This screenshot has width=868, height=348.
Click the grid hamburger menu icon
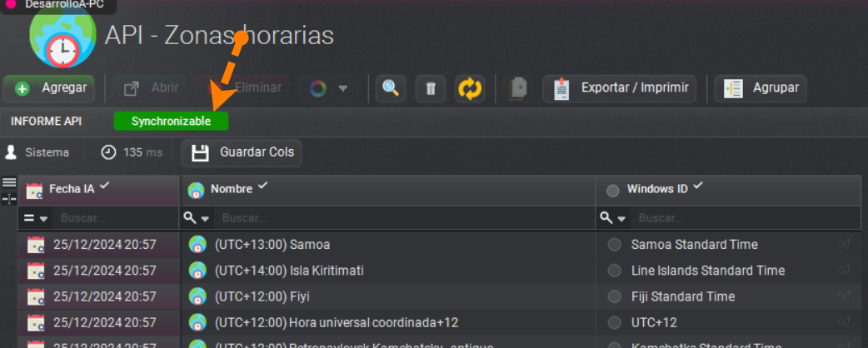click(x=9, y=182)
